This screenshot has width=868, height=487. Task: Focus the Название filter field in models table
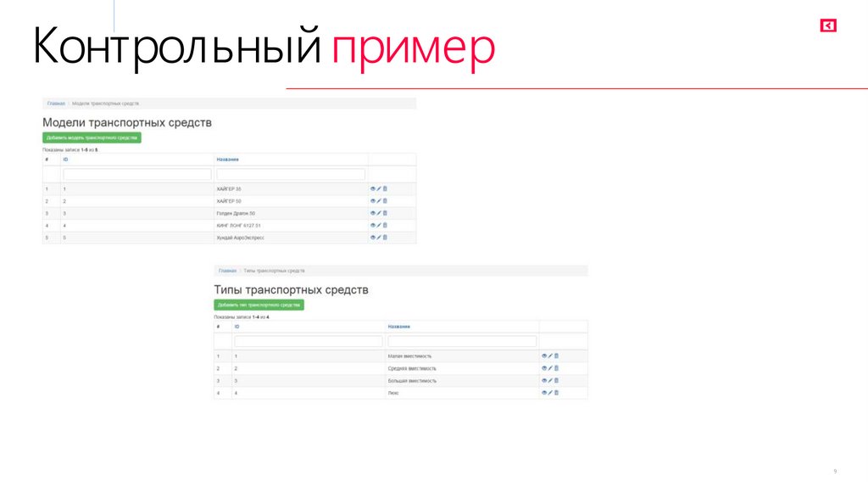(x=292, y=175)
